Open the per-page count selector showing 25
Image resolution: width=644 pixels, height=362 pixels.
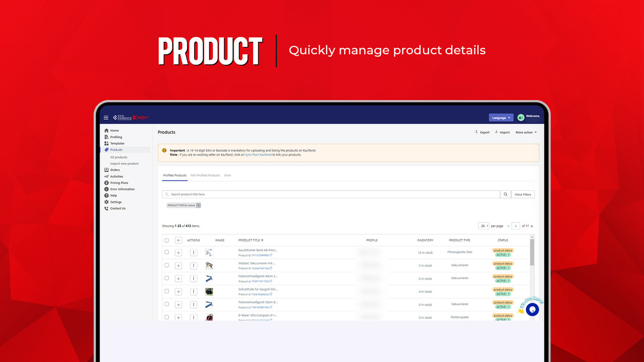click(x=484, y=226)
